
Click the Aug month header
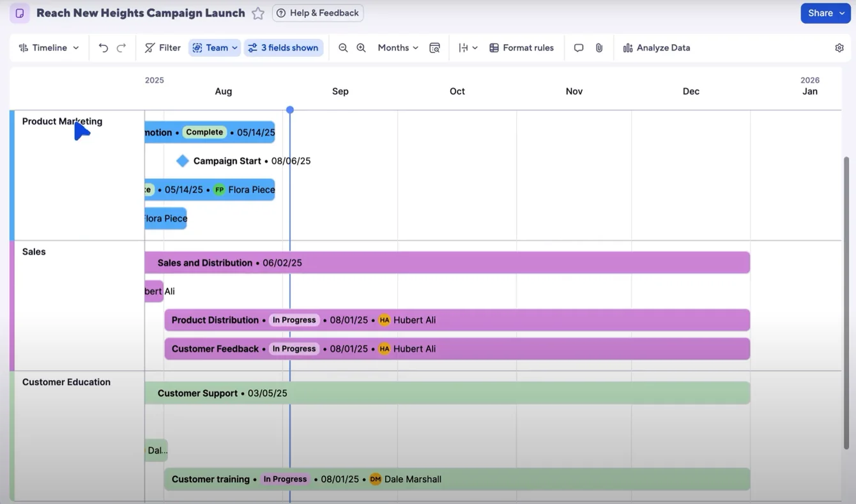tap(224, 91)
